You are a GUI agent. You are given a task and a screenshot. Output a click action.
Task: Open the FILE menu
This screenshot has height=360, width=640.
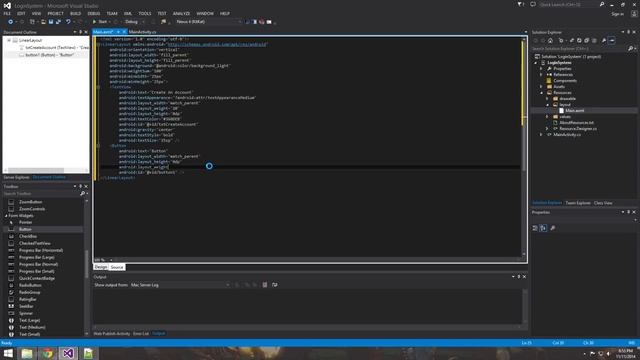click(x=7, y=13)
